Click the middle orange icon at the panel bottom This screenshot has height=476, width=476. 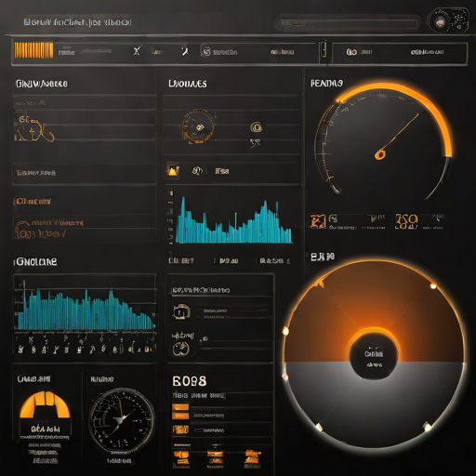pyautogui.click(x=216, y=456)
